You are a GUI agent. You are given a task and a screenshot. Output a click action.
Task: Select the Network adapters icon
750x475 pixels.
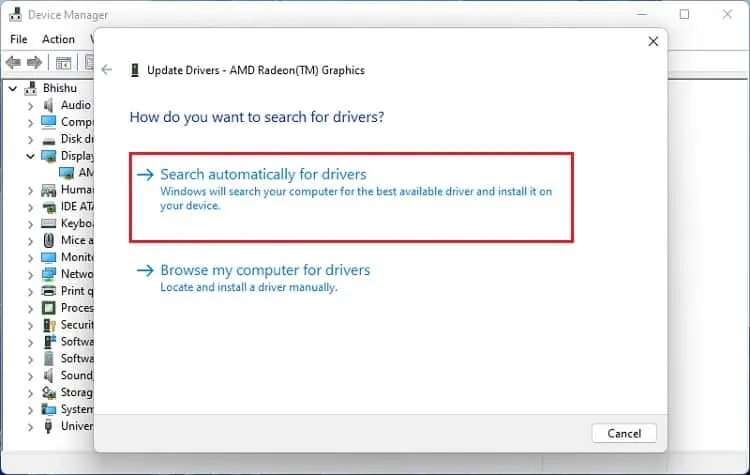pos(48,274)
